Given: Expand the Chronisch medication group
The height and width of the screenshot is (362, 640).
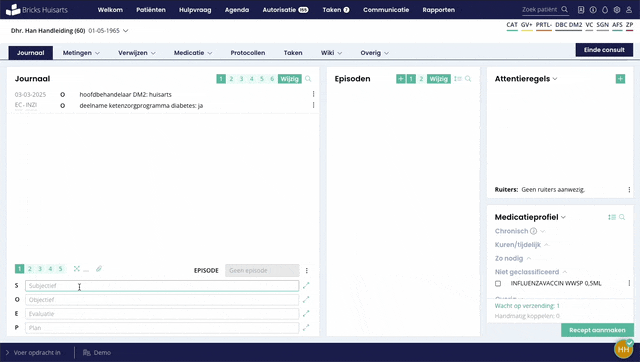Looking at the screenshot, I should [542, 231].
